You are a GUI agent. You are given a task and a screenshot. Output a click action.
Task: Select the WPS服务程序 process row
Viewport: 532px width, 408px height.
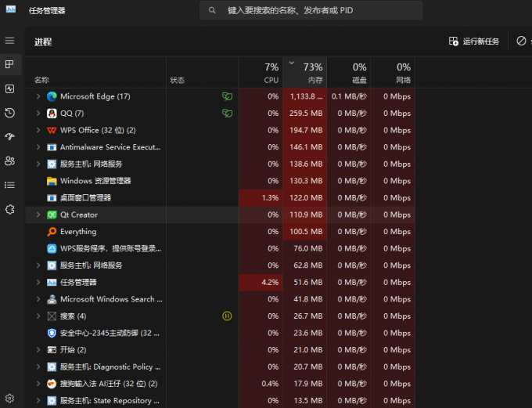220,249
